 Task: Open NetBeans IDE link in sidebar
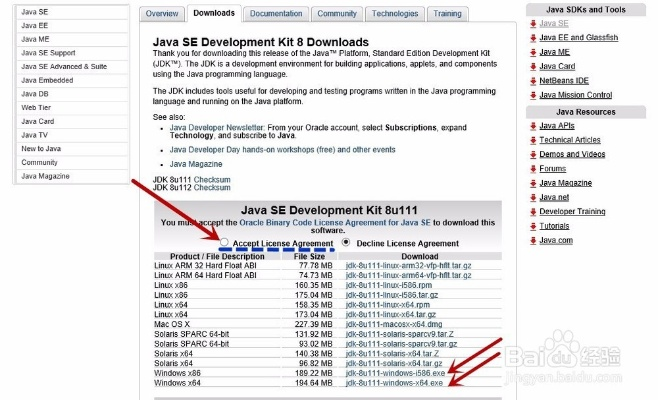pyautogui.click(x=564, y=81)
